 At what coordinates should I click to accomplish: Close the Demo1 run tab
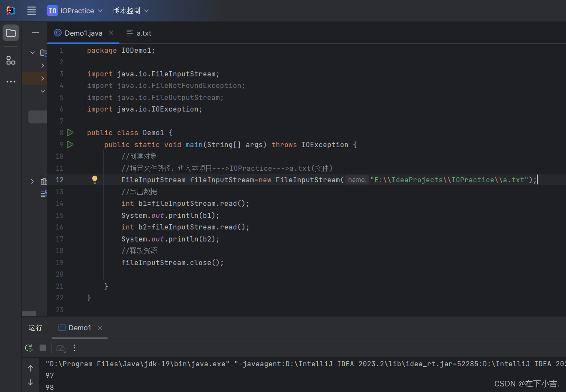click(100, 328)
